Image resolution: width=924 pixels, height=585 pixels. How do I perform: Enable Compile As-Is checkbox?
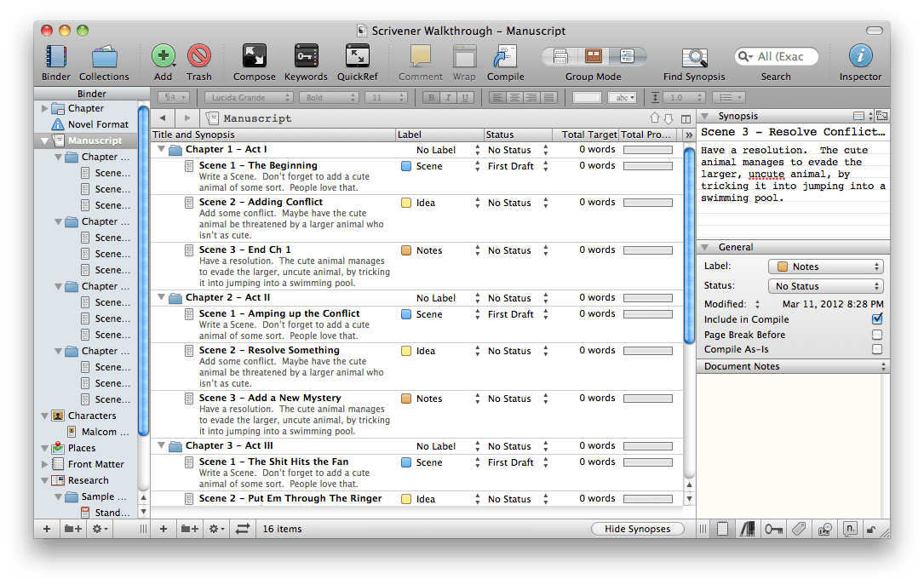click(x=877, y=349)
